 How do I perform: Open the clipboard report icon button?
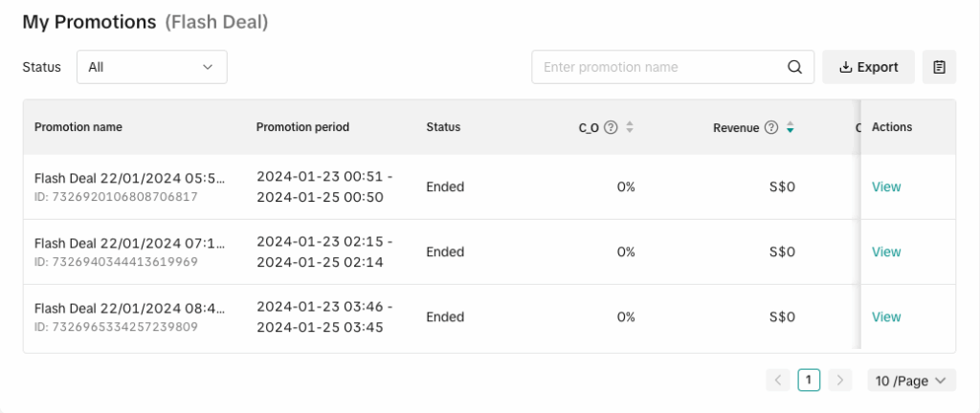[939, 67]
